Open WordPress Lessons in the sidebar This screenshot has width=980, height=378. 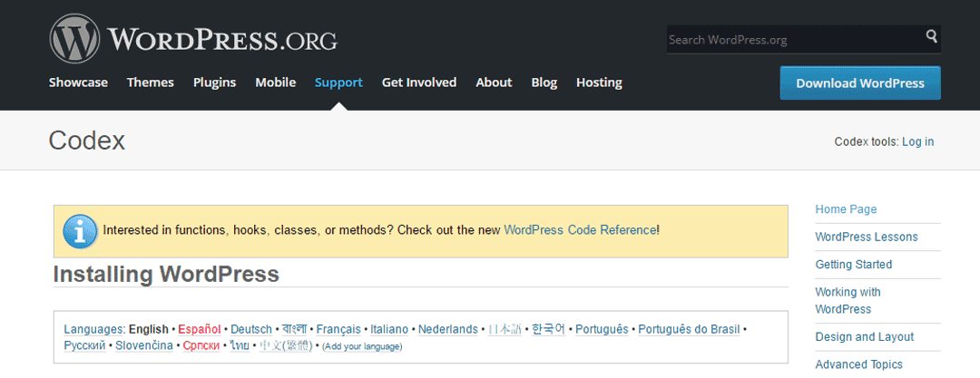click(867, 237)
